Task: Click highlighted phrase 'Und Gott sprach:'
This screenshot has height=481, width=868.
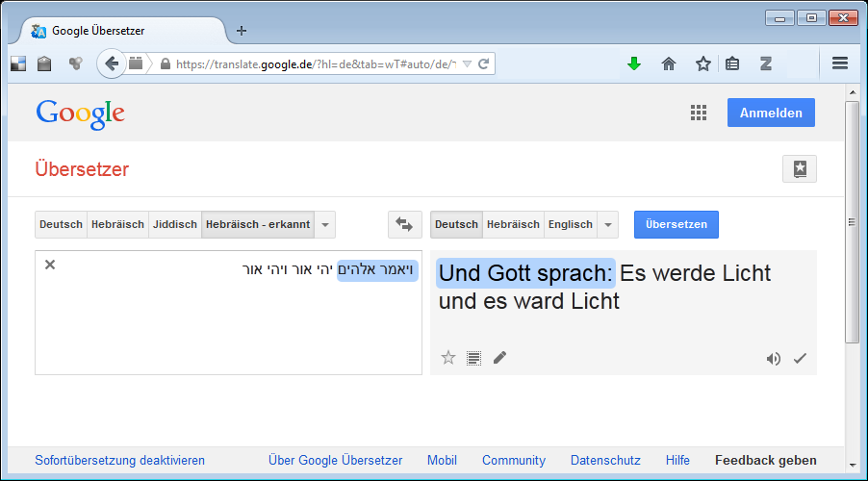Action: point(525,273)
